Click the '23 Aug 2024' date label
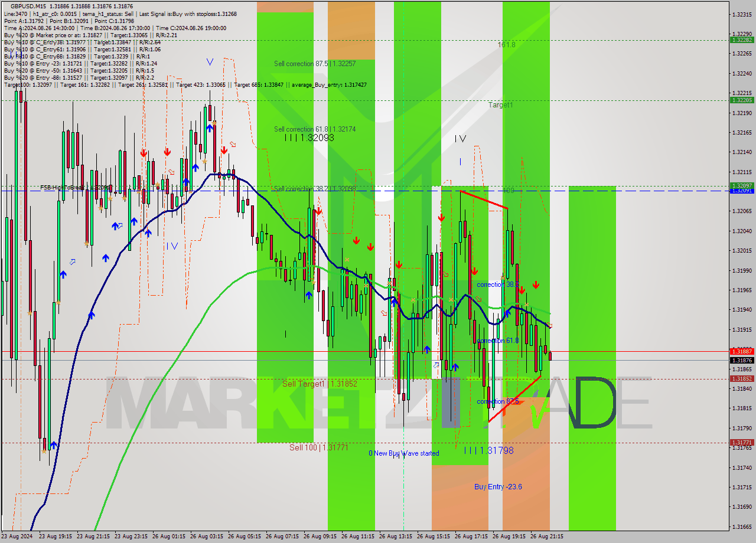The width and height of the screenshot is (756, 543). pyautogui.click(x=17, y=537)
